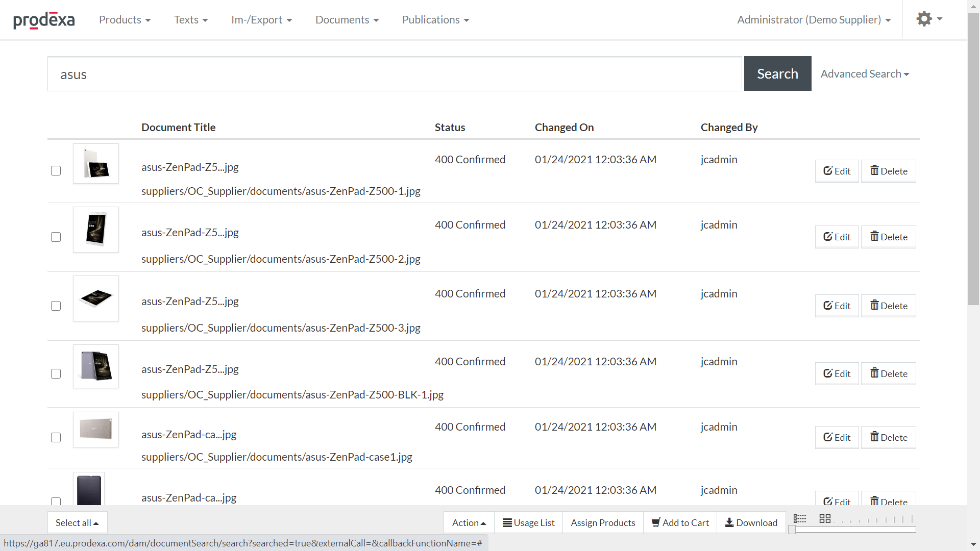This screenshot has height=551, width=980.
Task: Check the asus-ZenPad-Z500-1.jpg row checkbox
Action: click(x=56, y=171)
